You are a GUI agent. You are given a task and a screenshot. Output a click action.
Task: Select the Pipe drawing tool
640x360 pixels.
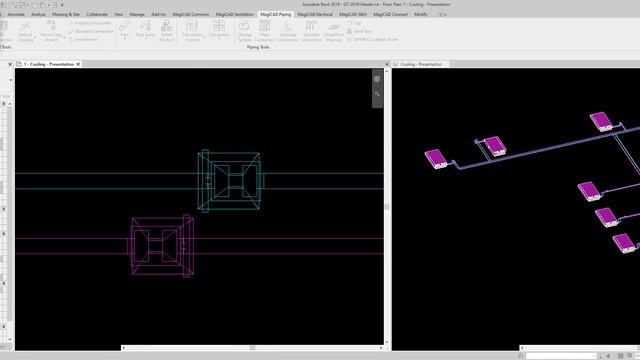(x=125, y=31)
